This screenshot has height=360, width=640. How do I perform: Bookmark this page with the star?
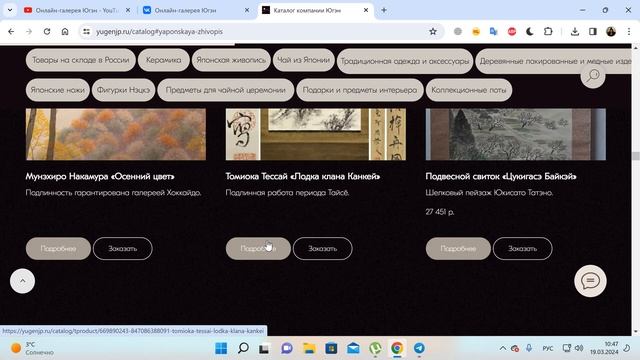click(x=433, y=31)
